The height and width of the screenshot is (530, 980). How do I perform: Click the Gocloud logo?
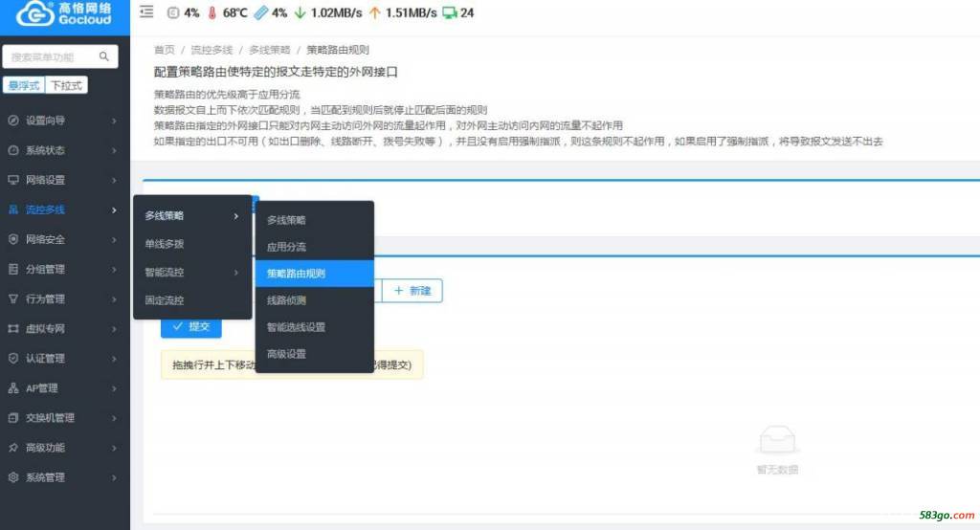(64, 14)
